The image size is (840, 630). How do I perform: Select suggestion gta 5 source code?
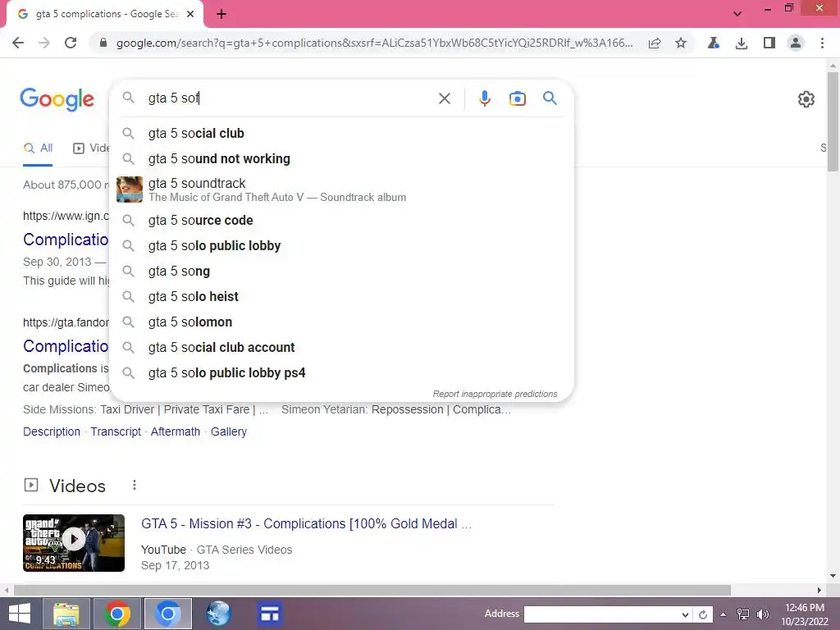click(x=341, y=220)
